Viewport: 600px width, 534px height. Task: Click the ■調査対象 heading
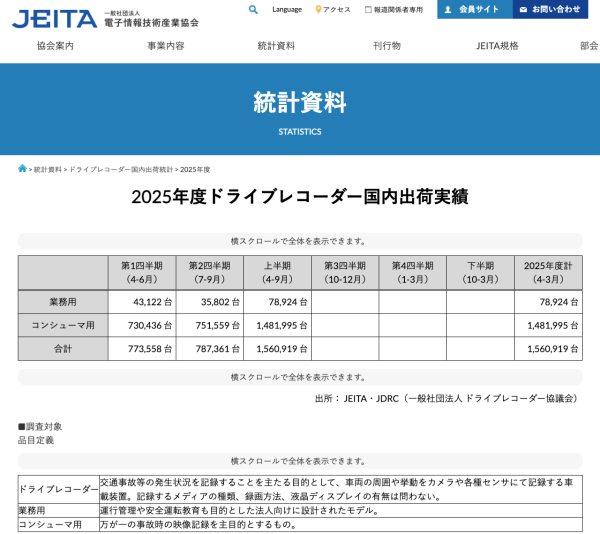click(40, 427)
